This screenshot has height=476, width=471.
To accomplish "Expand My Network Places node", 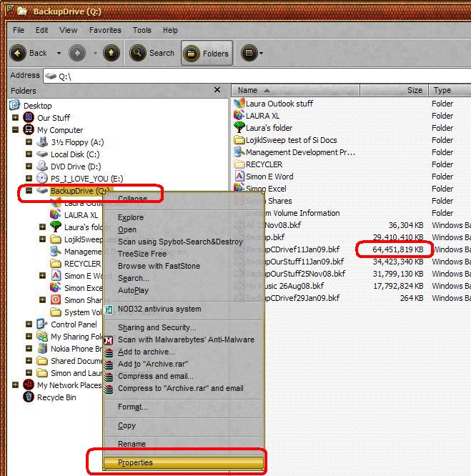I will pos(15,385).
